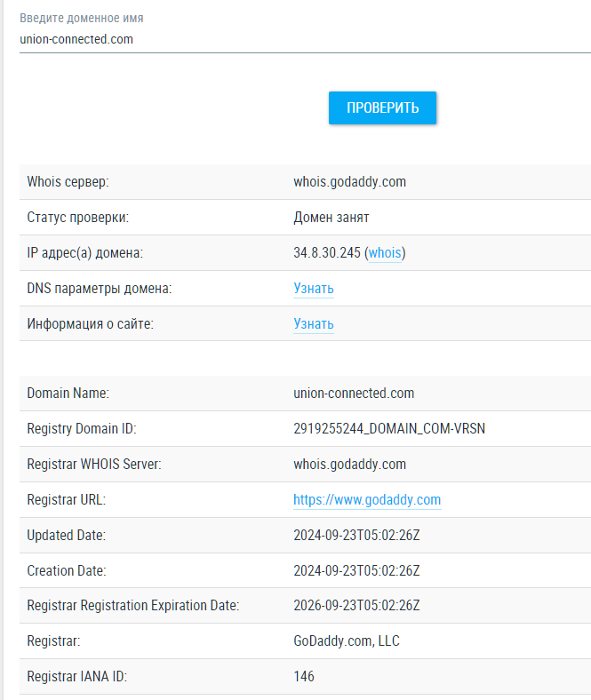Click the domain name input field
The height and width of the screenshot is (700, 591).
click(x=305, y=39)
